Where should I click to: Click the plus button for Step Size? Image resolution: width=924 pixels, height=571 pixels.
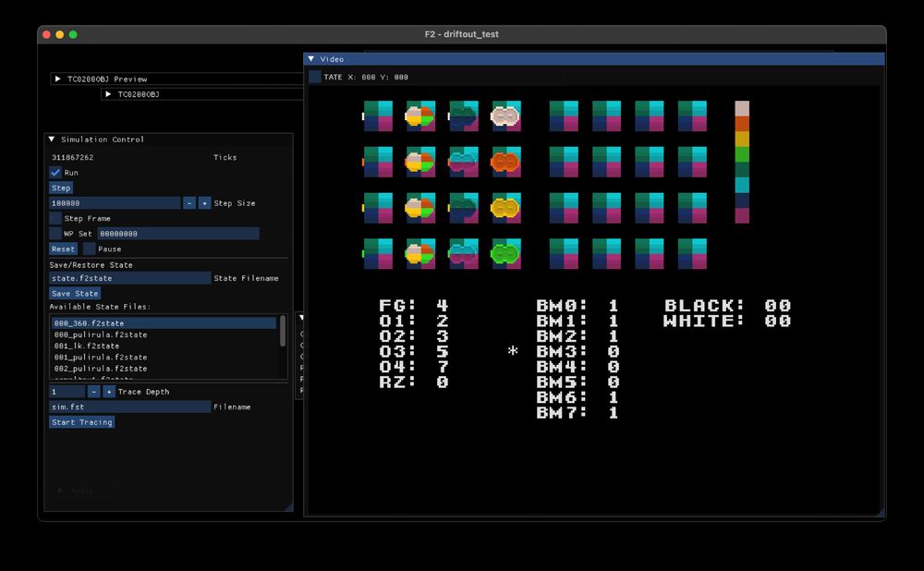click(x=204, y=203)
